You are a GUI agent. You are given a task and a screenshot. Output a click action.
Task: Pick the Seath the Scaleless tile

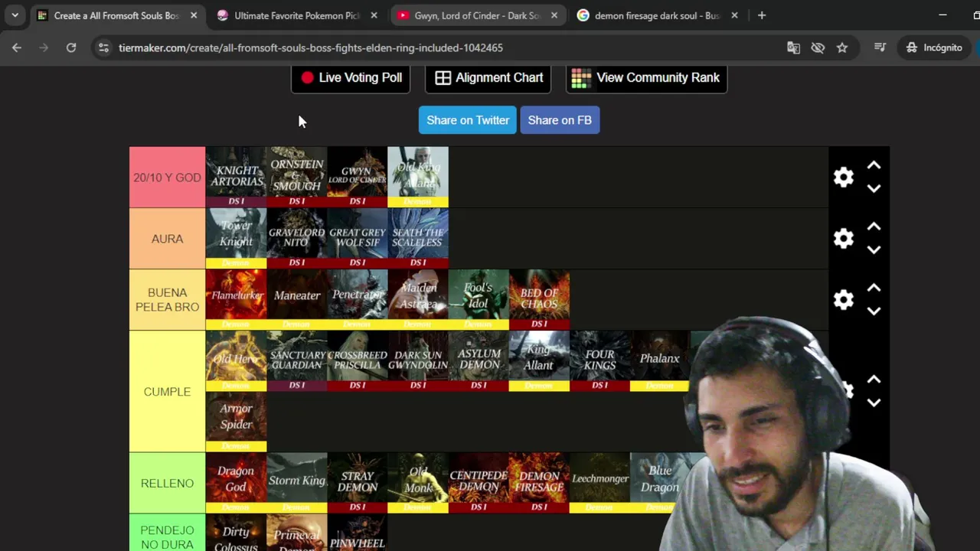pos(417,238)
